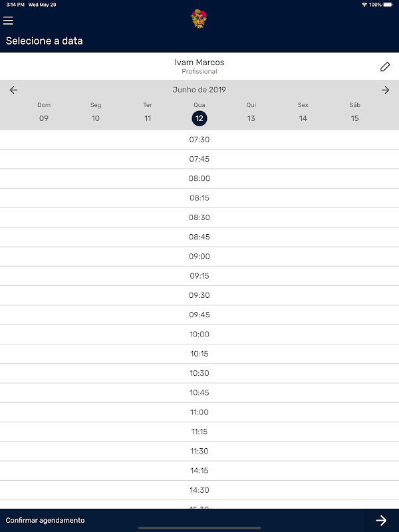Viewport: 399px width, 532px height.
Task: Choose the 07:30 time slot
Action: (x=199, y=140)
